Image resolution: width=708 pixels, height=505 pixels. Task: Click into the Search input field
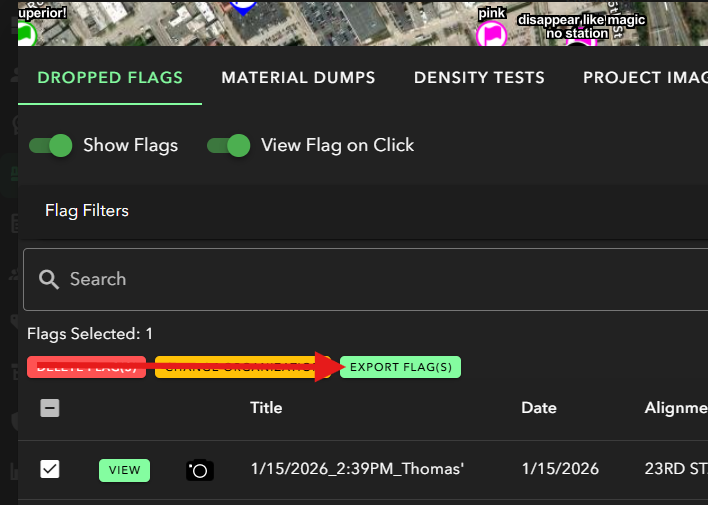pyautogui.click(x=380, y=279)
